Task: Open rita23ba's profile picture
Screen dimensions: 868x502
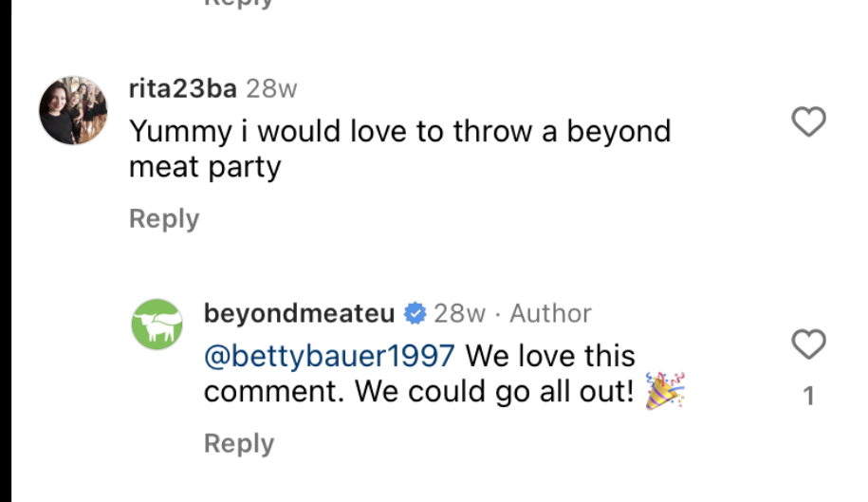Action: click(73, 111)
